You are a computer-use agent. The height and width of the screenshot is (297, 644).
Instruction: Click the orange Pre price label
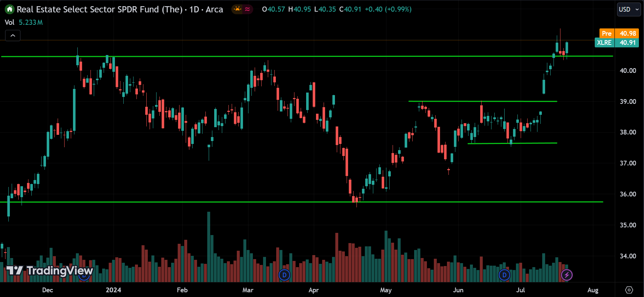coord(619,33)
